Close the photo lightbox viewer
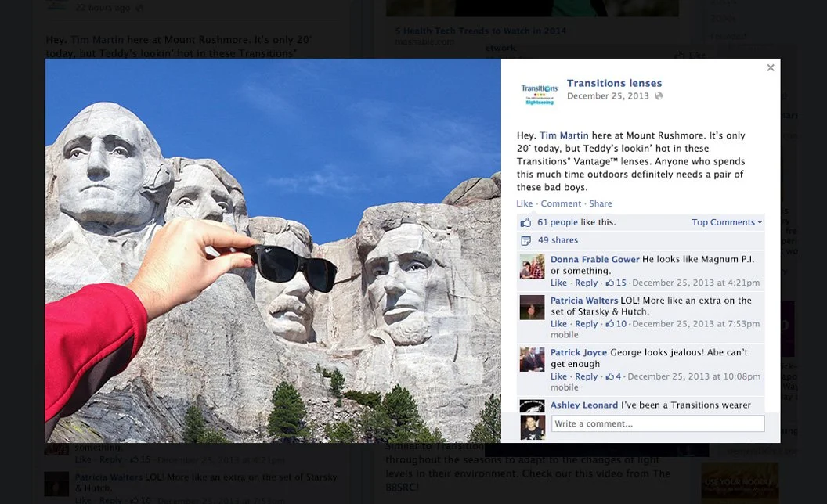Viewport: 827px width, 504px height. coord(771,67)
